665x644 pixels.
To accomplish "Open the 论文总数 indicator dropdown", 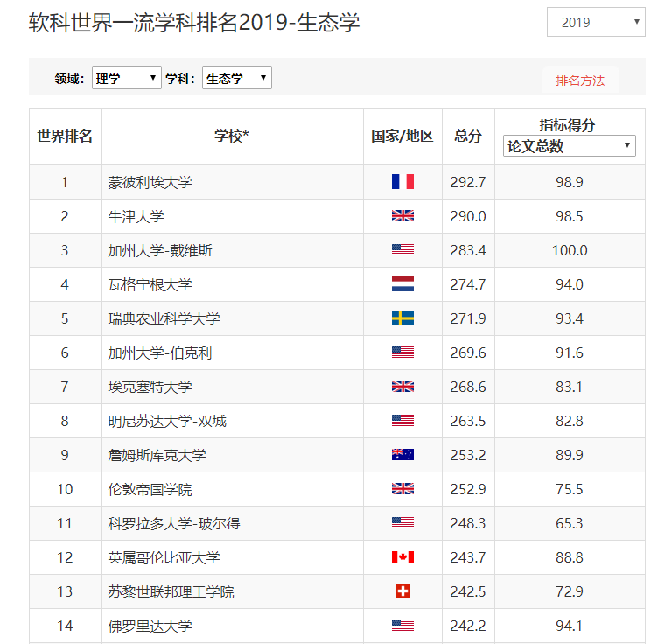I will [569, 146].
